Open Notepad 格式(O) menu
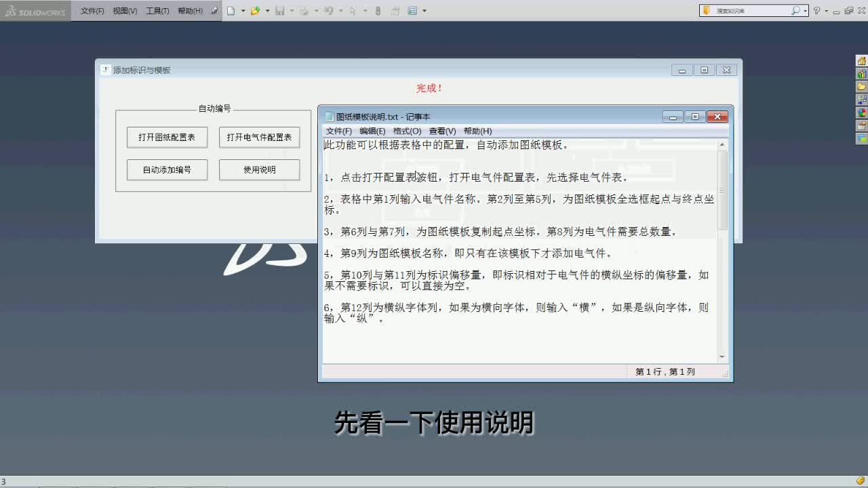 407,131
